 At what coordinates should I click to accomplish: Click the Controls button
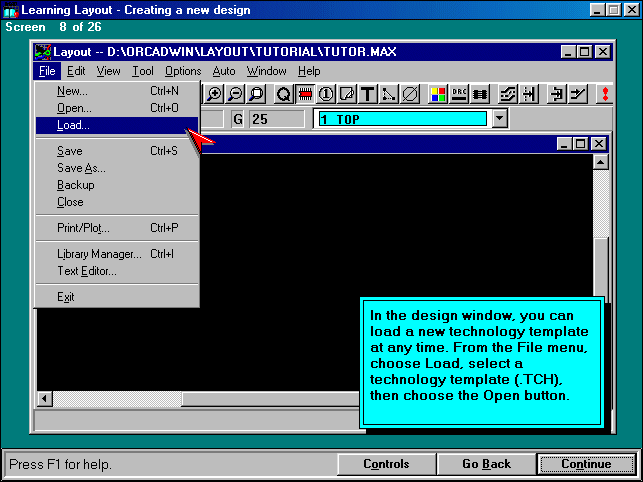coord(386,464)
